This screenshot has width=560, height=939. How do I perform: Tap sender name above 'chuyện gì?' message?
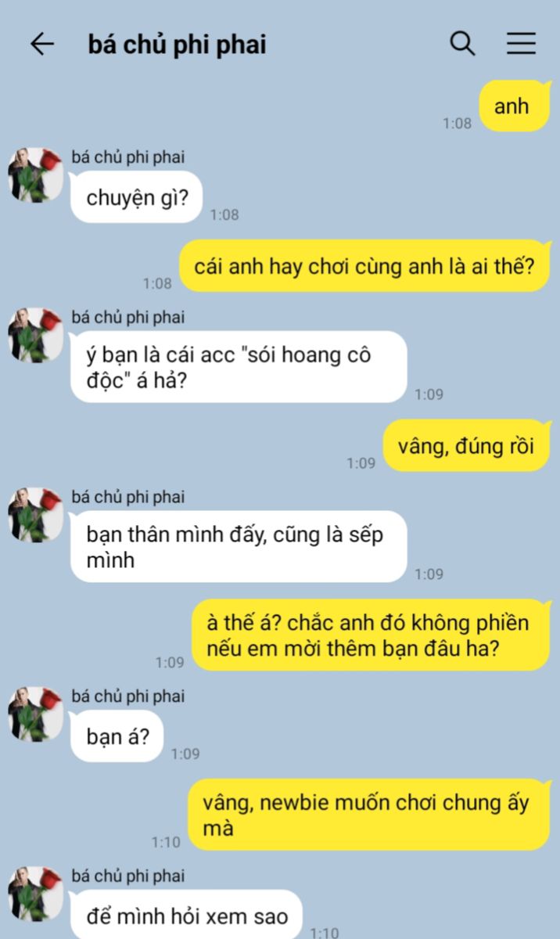[x=128, y=158]
